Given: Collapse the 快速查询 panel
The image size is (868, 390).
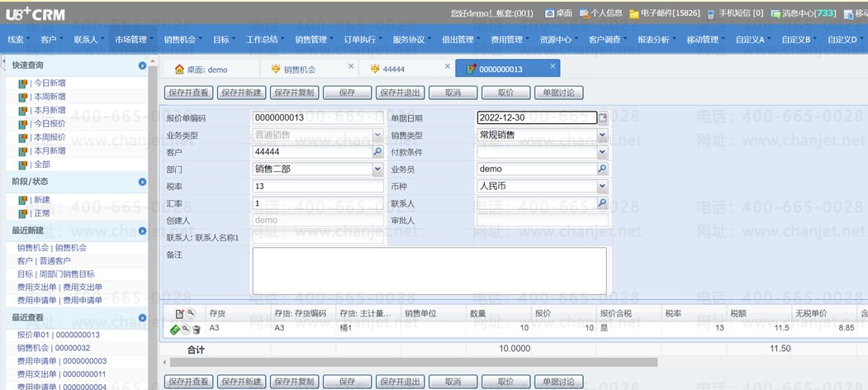Looking at the screenshot, I should tap(142, 65).
